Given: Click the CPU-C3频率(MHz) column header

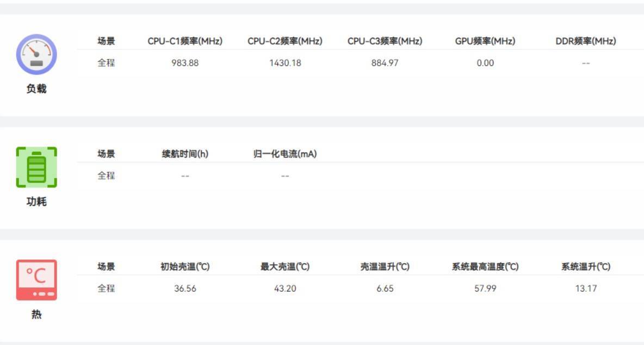Looking at the screenshot, I should click(x=385, y=41).
